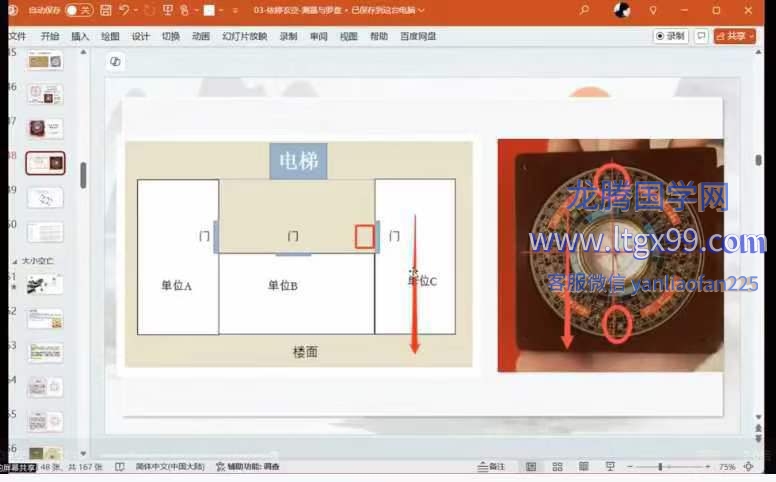Click the Normal view icon
Image resolution: width=776 pixels, height=482 pixels.
[x=530, y=467]
